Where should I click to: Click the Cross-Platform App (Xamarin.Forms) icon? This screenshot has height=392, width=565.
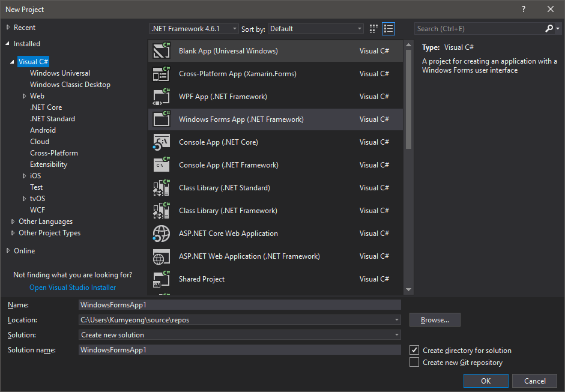(162, 74)
